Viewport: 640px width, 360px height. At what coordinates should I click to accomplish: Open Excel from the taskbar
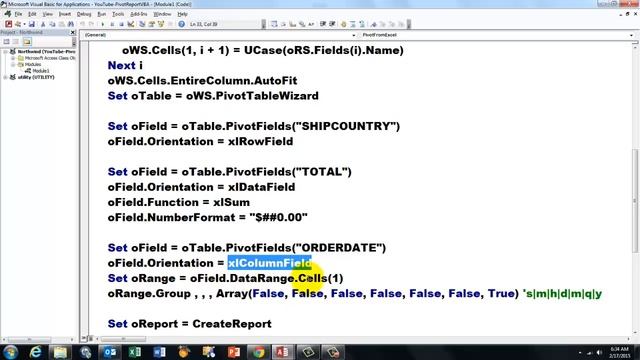click(135, 352)
